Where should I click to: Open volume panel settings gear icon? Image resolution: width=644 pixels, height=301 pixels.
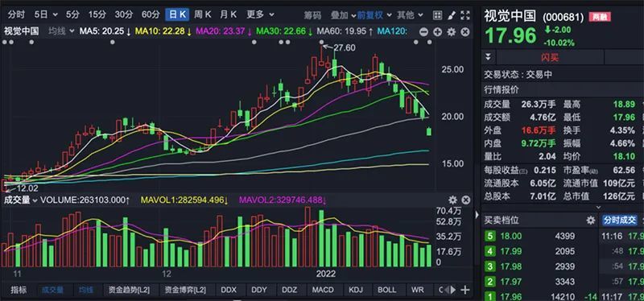click(452, 200)
